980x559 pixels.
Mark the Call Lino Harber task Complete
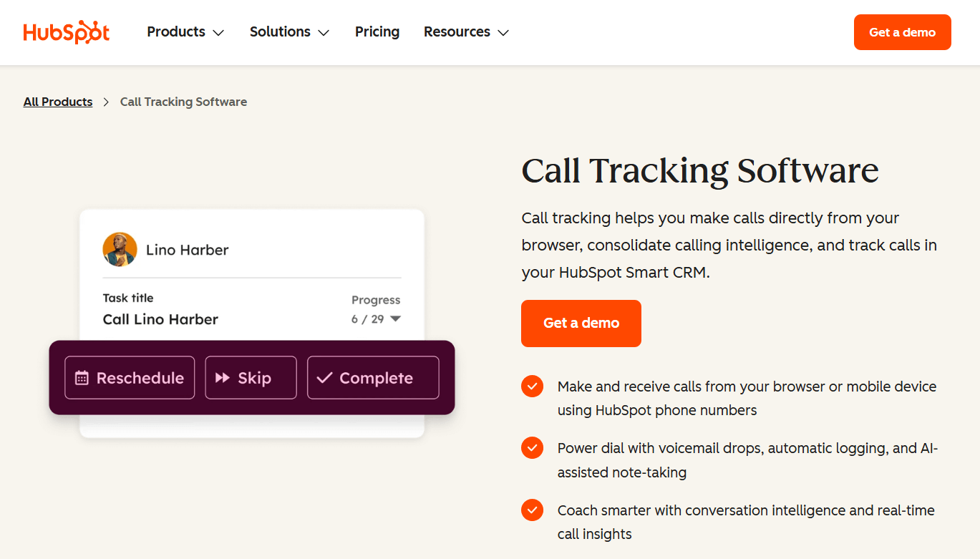[372, 377]
